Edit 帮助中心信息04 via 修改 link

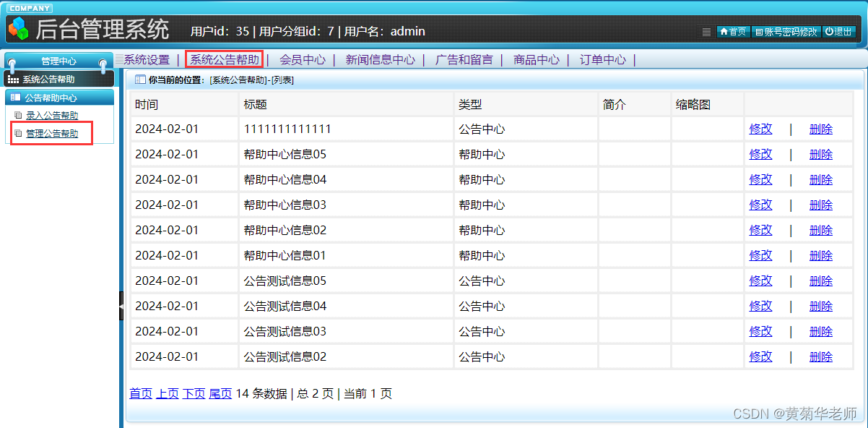pyautogui.click(x=760, y=180)
